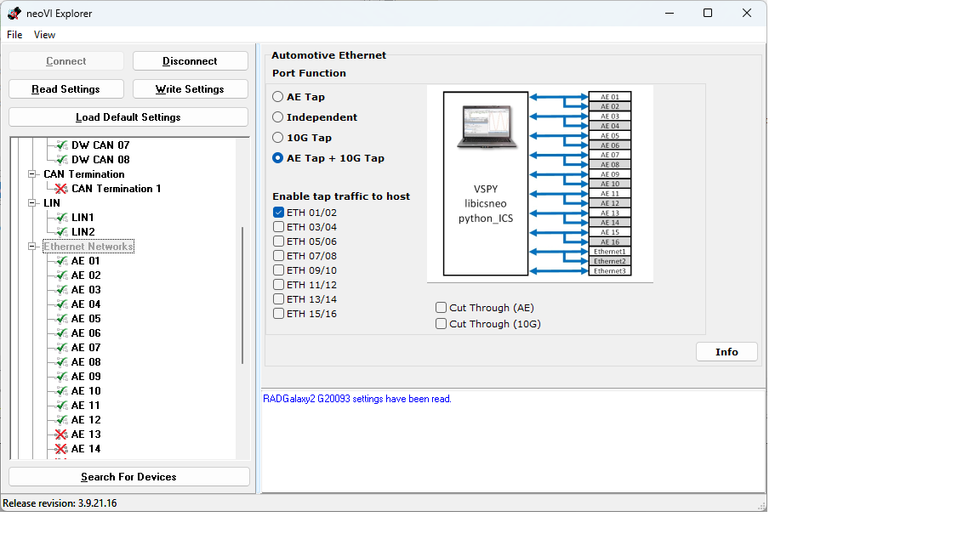Click the green check icon beside LIN1
Image resolution: width=980 pixels, height=551 pixels.
click(x=60, y=218)
